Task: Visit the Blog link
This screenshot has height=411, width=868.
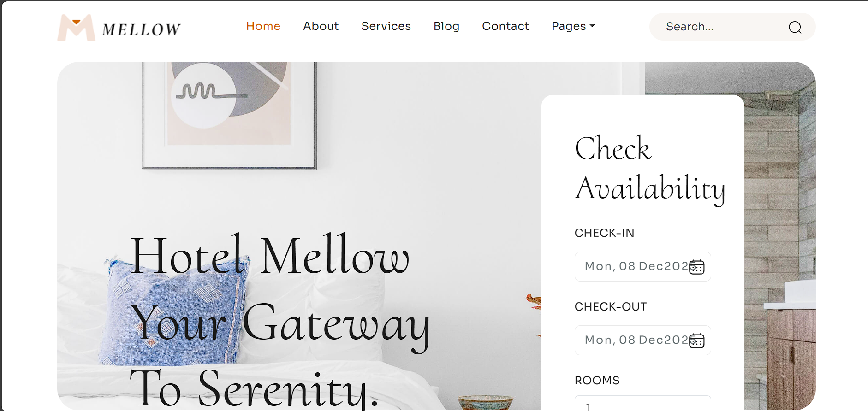Action: [x=446, y=26]
